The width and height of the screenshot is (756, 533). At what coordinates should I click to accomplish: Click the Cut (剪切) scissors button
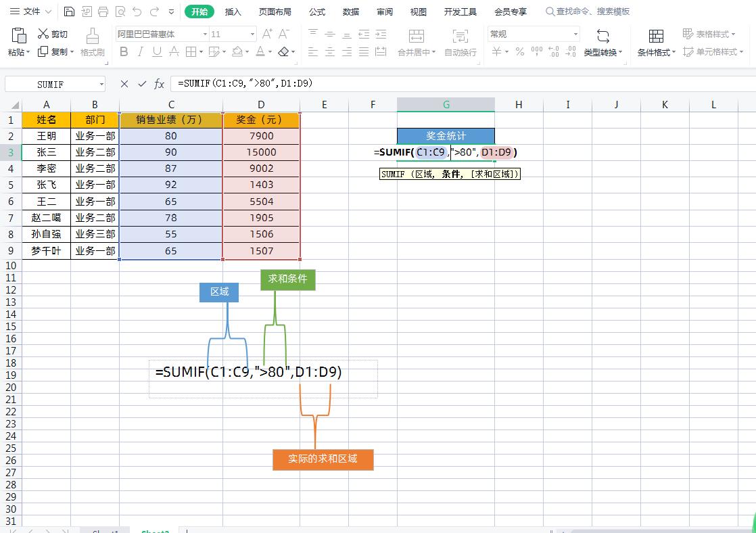(x=53, y=34)
